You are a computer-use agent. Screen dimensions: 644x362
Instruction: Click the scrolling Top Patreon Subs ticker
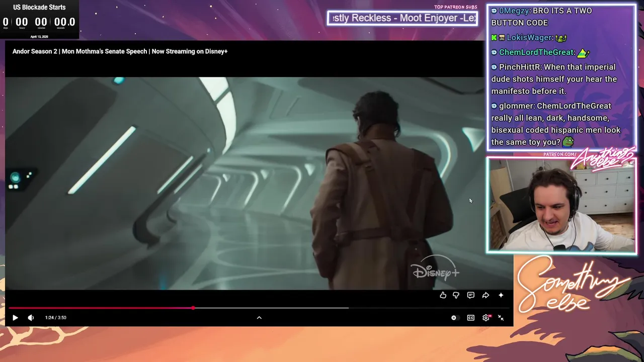pos(403,18)
